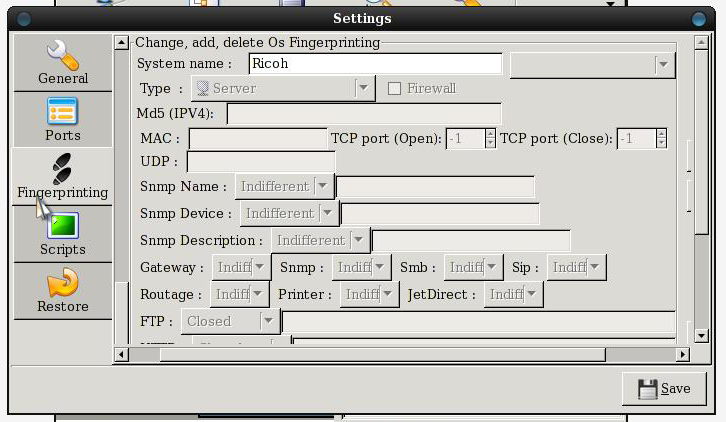Open the Snmp Description Indifferent dropdown
726x422 pixels.
click(320, 240)
